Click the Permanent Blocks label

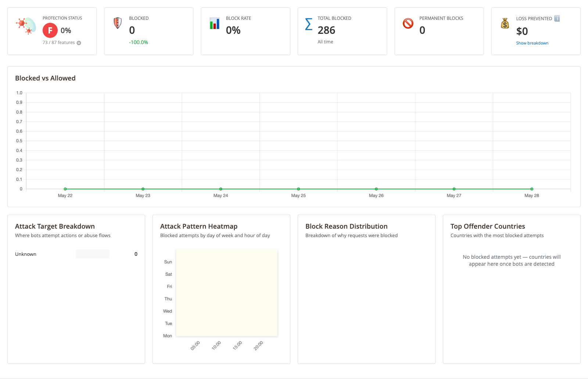(441, 18)
